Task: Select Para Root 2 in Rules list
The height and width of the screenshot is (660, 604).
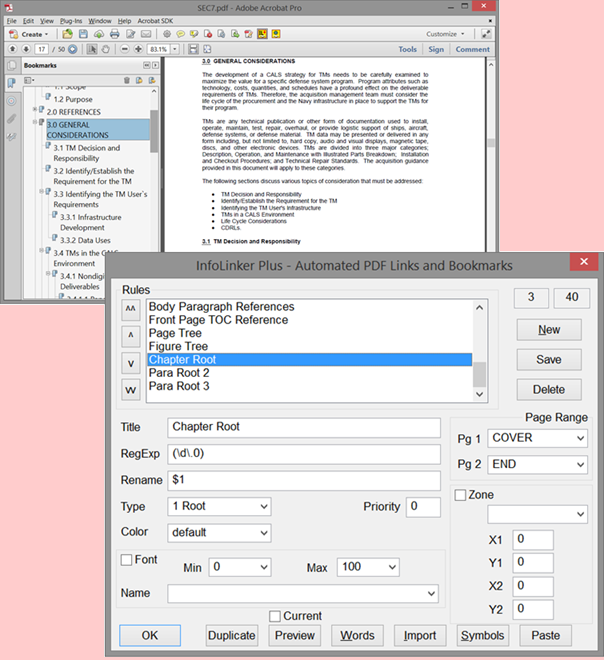Action: click(309, 373)
